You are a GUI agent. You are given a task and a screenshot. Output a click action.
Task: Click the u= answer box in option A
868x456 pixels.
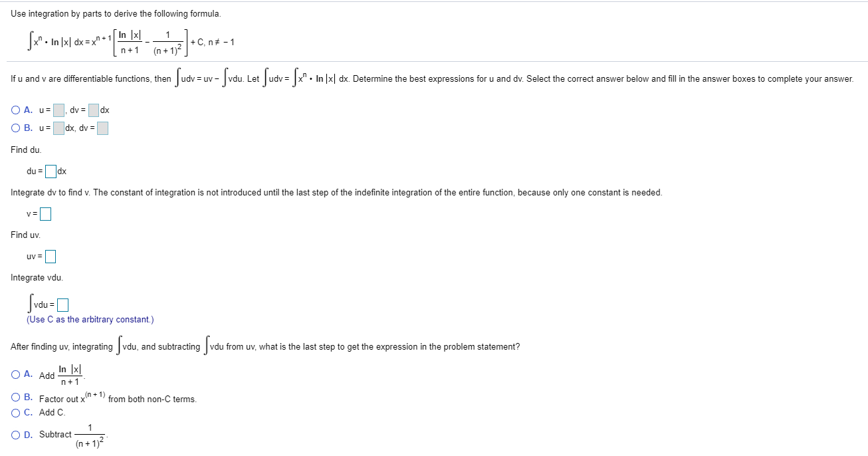(x=59, y=110)
